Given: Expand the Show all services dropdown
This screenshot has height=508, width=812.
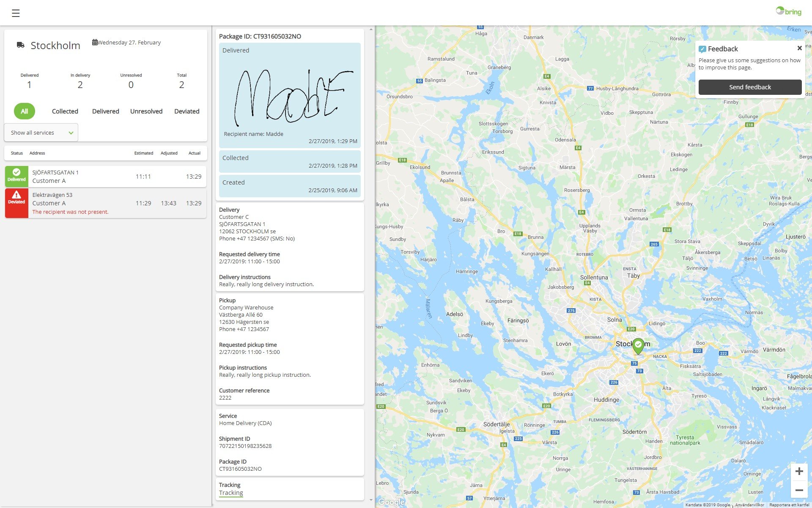Looking at the screenshot, I should (x=41, y=133).
